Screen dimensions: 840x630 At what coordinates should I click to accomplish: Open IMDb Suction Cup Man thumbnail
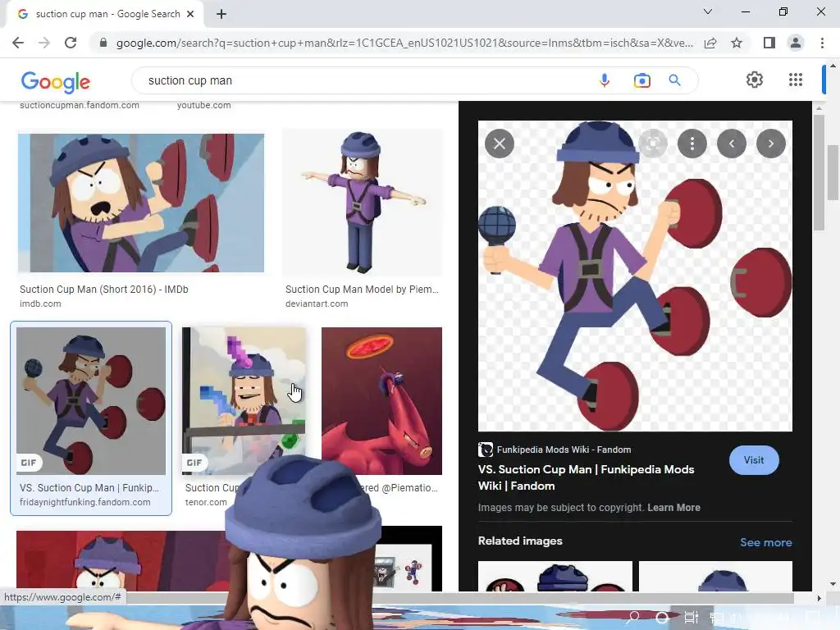(x=141, y=203)
